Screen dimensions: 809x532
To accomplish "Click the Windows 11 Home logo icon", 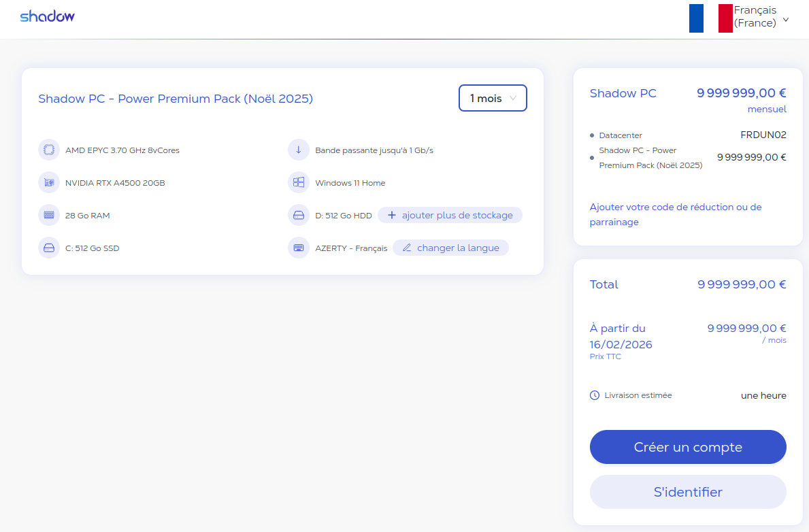I will 299,183.
